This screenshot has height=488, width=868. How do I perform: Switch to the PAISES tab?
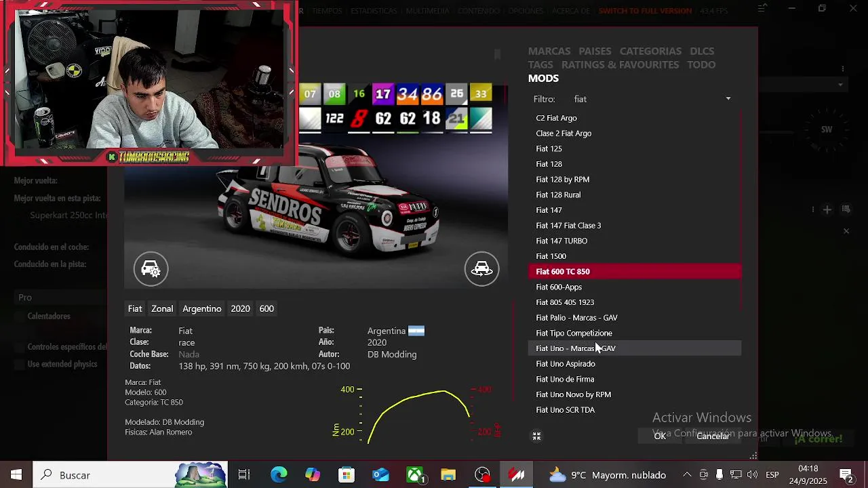(595, 52)
